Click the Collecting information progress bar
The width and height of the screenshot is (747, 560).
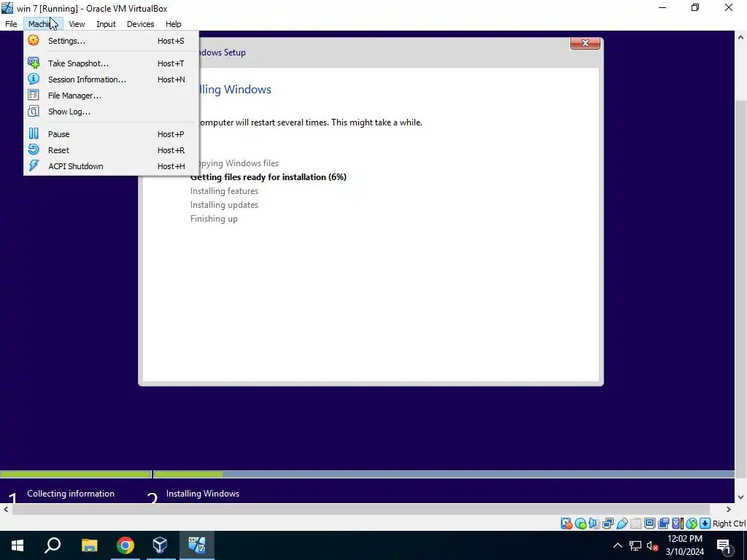(x=75, y=474)
